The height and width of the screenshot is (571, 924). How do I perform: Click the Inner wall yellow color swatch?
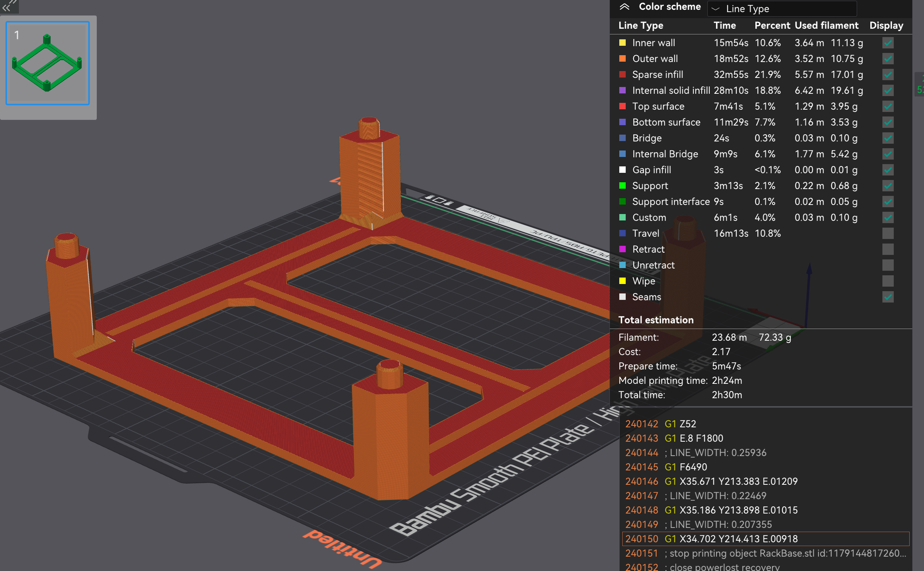coord(622,43)
